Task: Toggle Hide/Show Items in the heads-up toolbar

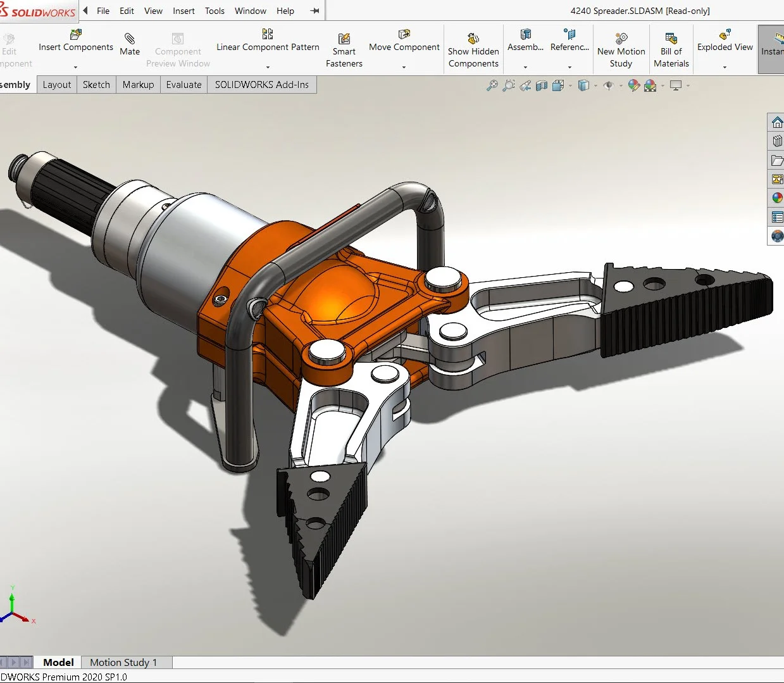Action: coord(609,85)
